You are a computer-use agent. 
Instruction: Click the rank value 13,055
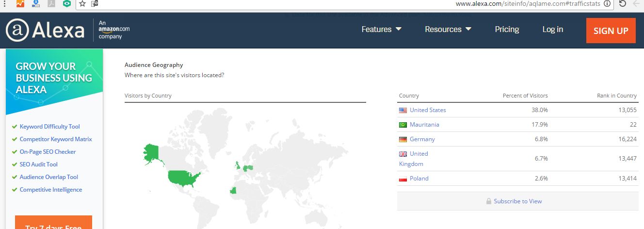[627, 110]
